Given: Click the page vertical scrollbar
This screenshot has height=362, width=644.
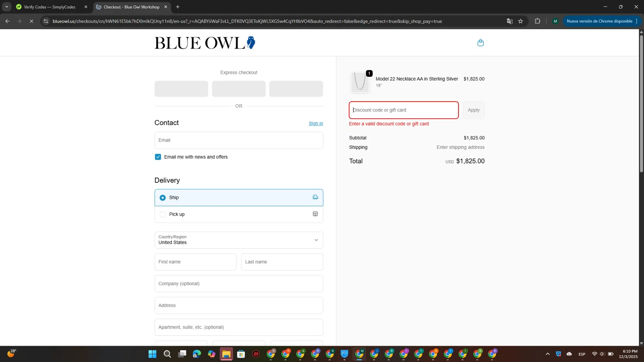Looking at the screenshot, I should tap(641, 103).
